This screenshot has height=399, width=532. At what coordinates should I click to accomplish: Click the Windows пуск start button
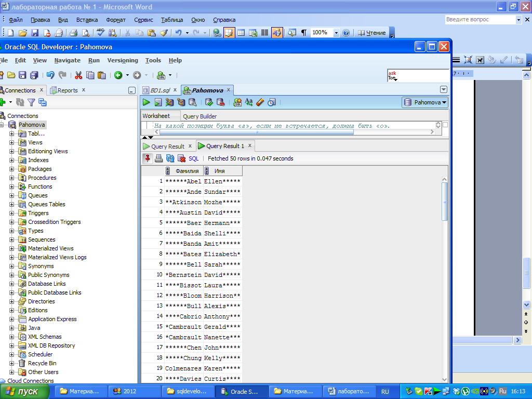(24, 392)
